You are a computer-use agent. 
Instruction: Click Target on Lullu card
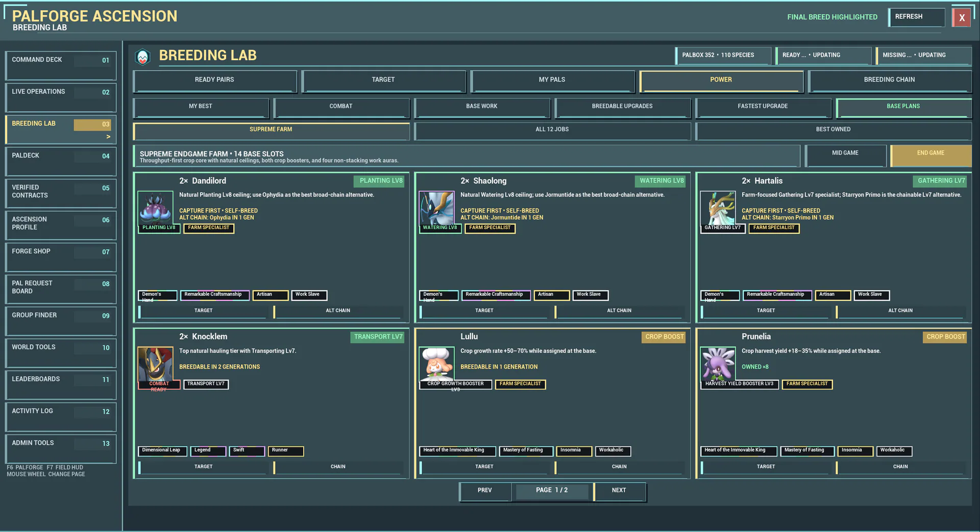point(484,468)
